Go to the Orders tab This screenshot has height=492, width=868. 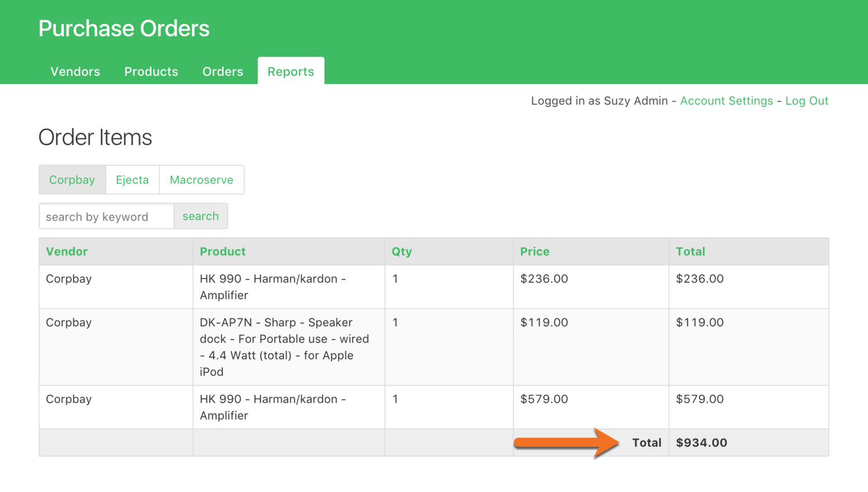click(223, 72)
